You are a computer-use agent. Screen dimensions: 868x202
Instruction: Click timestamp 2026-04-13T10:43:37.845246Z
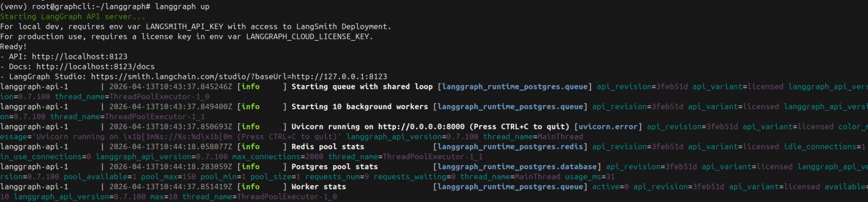[x=170, y=86]
